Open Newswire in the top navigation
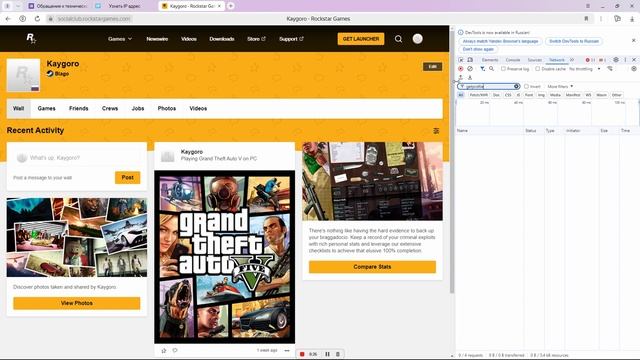Viewport: 640px width, 360px height. (157, 39)
